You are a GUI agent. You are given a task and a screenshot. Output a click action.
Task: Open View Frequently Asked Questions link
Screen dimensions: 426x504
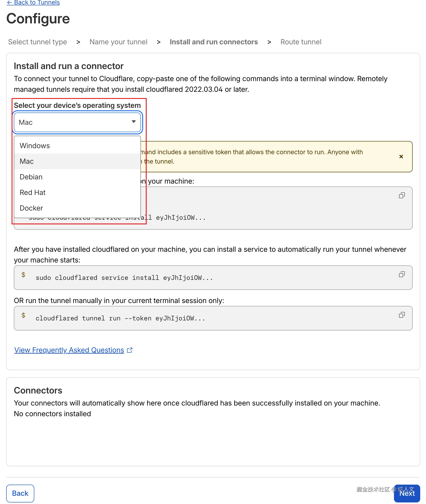(69, 350)
